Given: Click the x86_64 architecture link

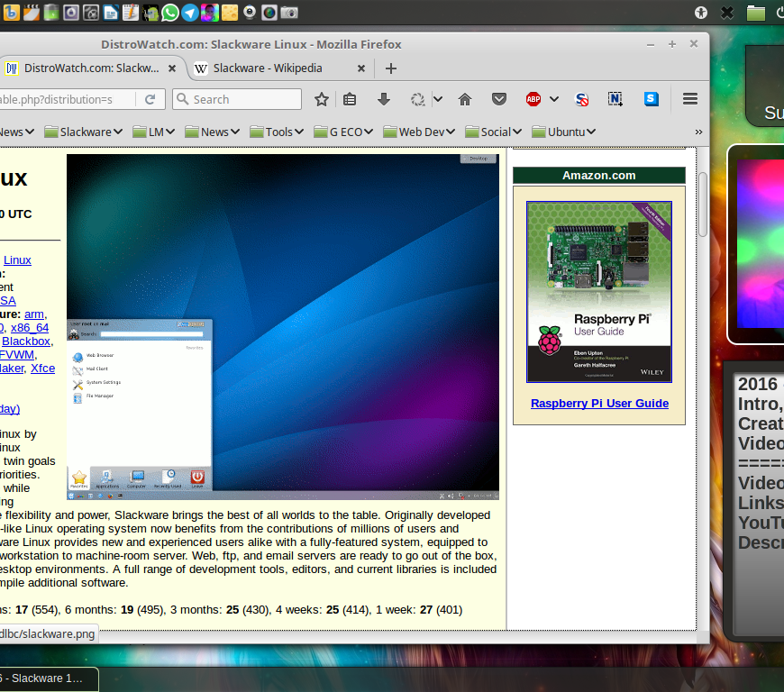Looking at the screenshot, I should pyautogui.click(x=30, y=327).
